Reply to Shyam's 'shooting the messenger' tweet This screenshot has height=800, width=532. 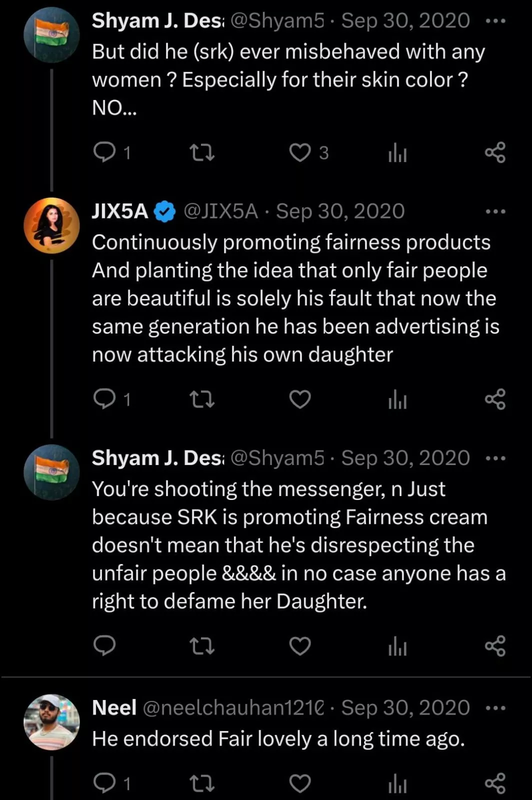[104, 646]
